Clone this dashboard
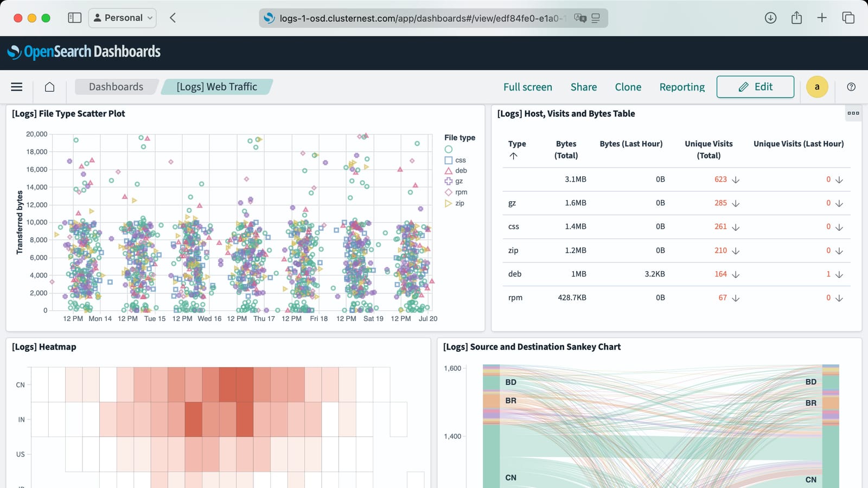Screen dimensions: 868x488 pos(628,87)
